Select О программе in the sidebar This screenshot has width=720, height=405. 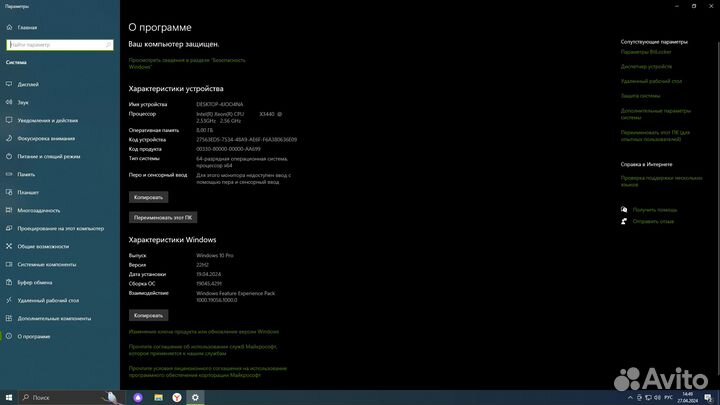tap(28, 337)
